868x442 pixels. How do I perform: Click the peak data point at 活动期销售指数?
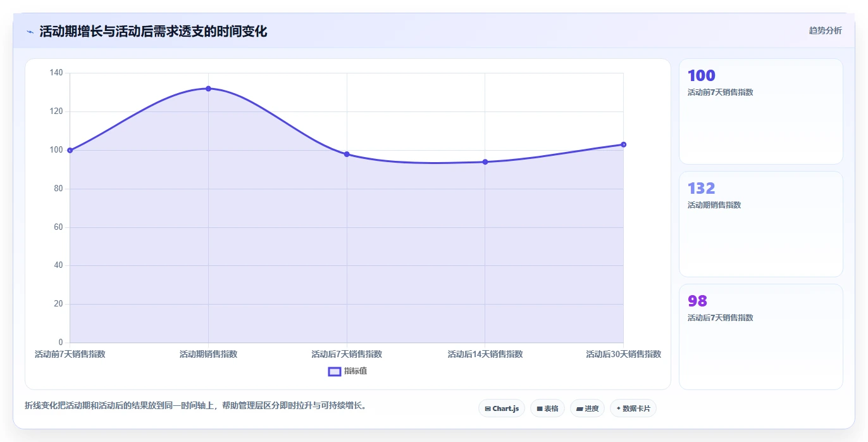[208, 89]
